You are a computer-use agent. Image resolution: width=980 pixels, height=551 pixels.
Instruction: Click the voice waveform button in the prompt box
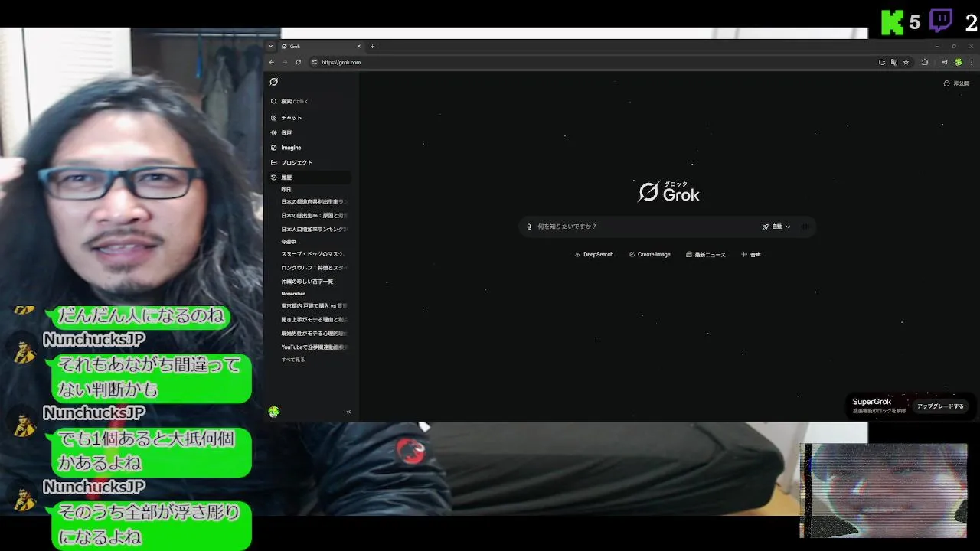(805, 227)
